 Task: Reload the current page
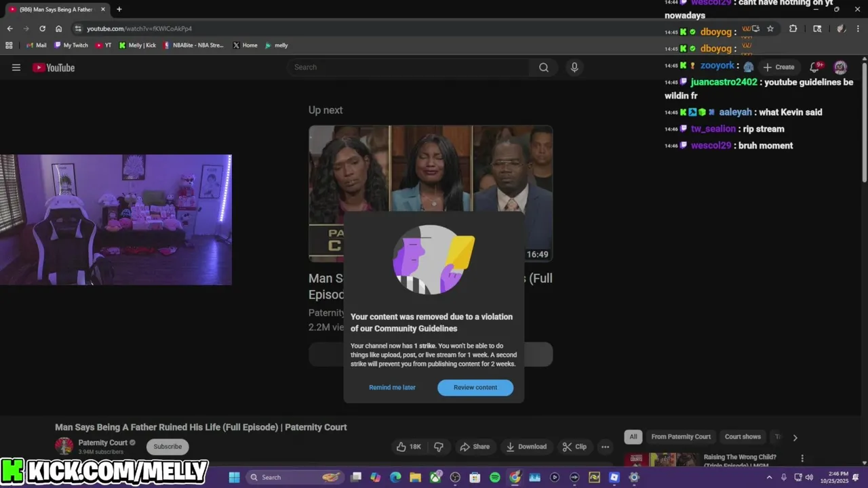pos(42,28)
